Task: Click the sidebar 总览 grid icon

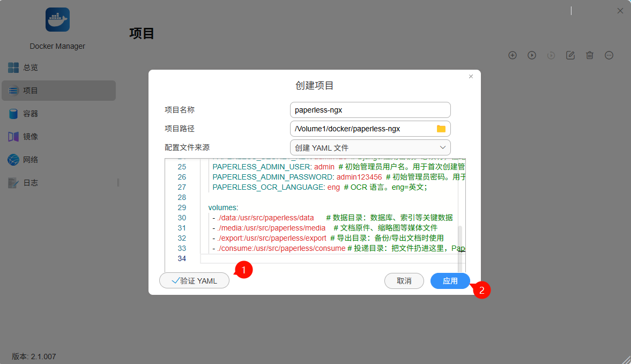Action: [x=13, y=68]
